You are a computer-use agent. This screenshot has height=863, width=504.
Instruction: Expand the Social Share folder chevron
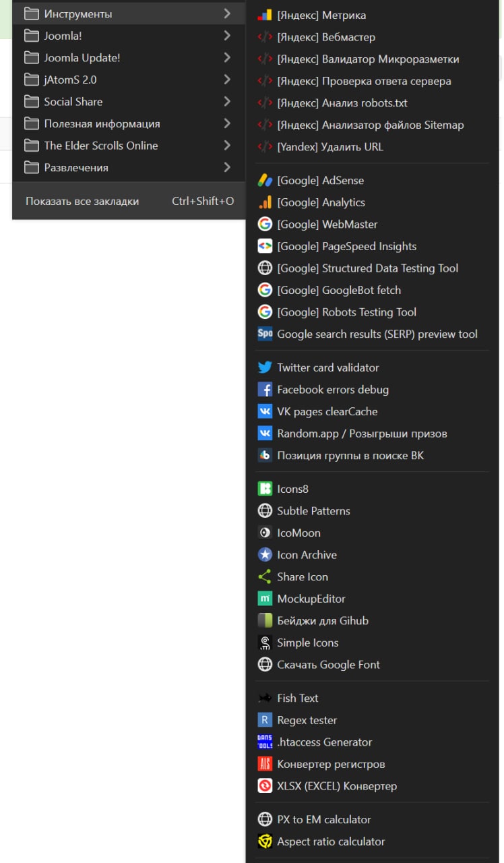[x=227, y=102]
